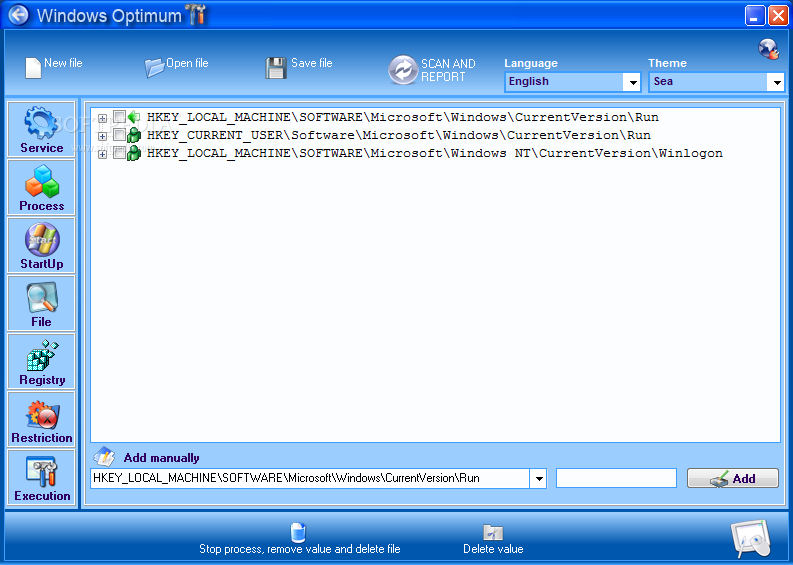
Task: Click the Process label in the sidebar
Action: pos(42,206)
